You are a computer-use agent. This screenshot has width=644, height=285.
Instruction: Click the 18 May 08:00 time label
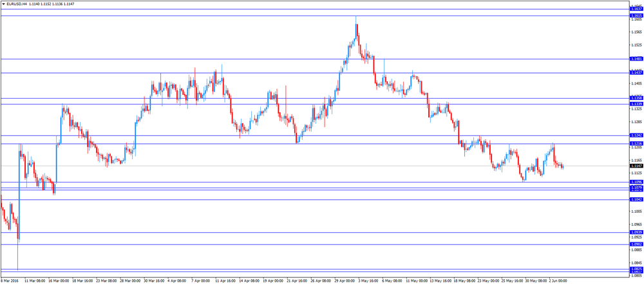coord(464,281)
